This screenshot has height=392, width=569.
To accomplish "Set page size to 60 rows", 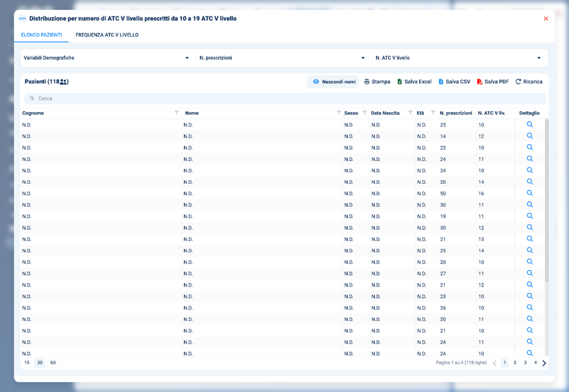I will pos(53,363).
